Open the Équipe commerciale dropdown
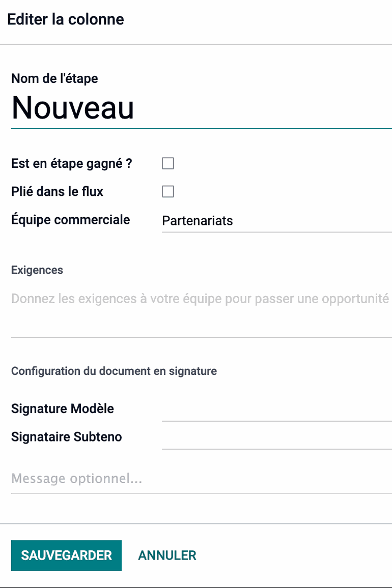Viewport: 392px width, 588px height. coord(275,221)
